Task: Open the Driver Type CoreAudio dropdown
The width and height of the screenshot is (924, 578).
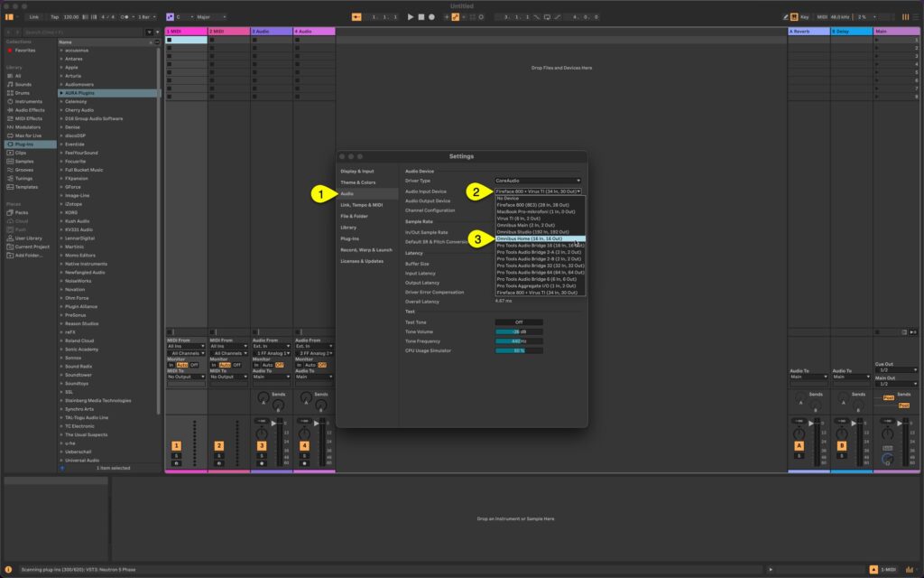Action: point(537,181)
